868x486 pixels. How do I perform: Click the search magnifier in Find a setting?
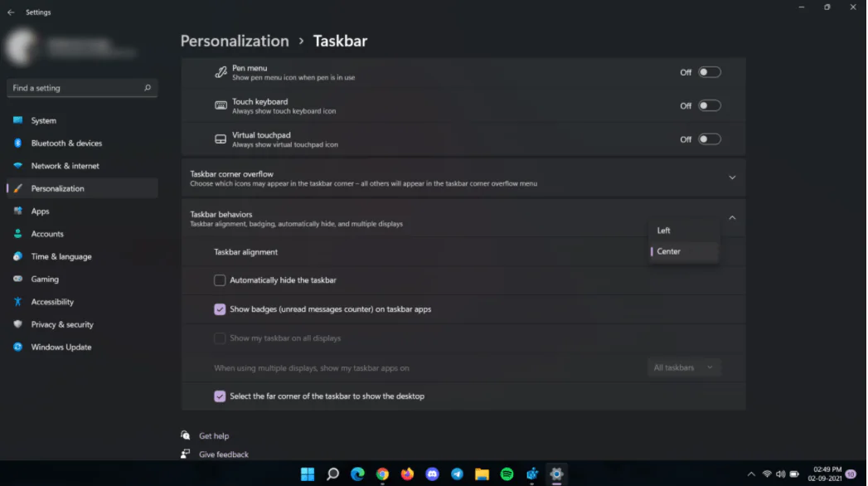pos(148,88)
